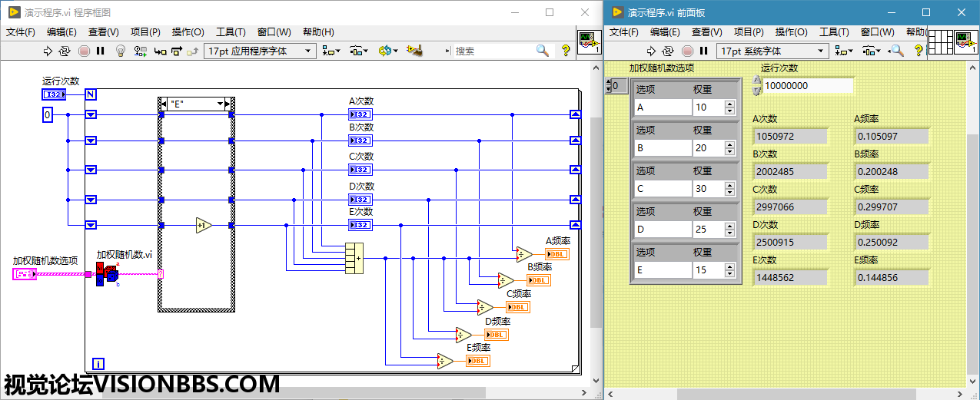Click Run arrow in front panel toolbar

coord(651,51)
